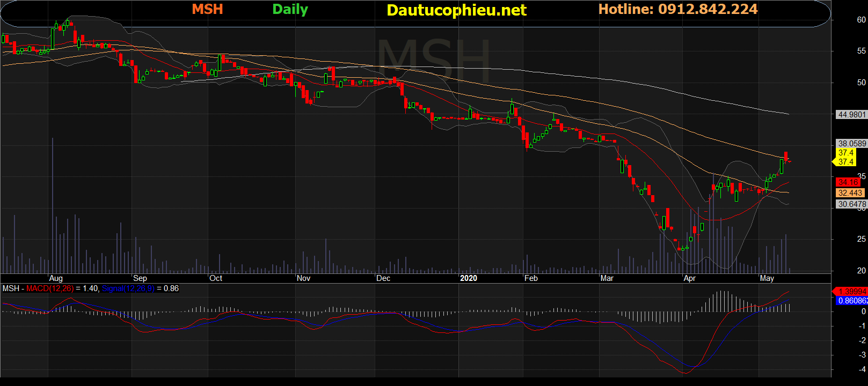Image resolution: width=868 pixels, height=386 pixels.
Task: Select Mar on the time axis
Action: pos(607,278)
